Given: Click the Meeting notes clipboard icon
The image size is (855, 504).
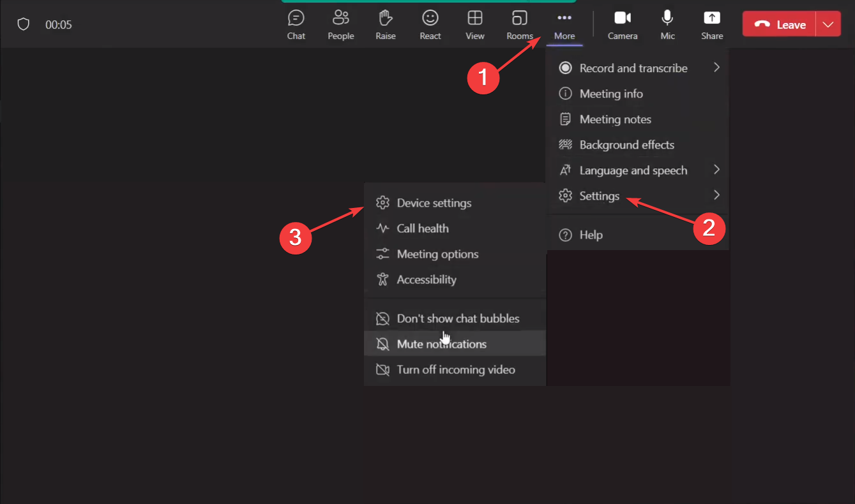Looking at the screenshot, I should tap(565, 119).
